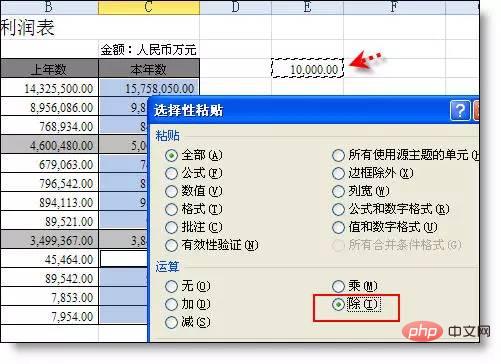Viewport: 501px width, 364px height.
Task: Click column F header
Action: tap(394, 7)
